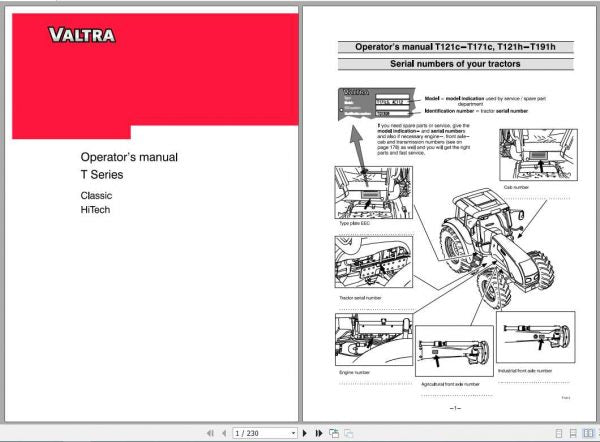The height and width of the screenshot is (442, 600).
Task: Jump to the last page
Action: point(319,433)
